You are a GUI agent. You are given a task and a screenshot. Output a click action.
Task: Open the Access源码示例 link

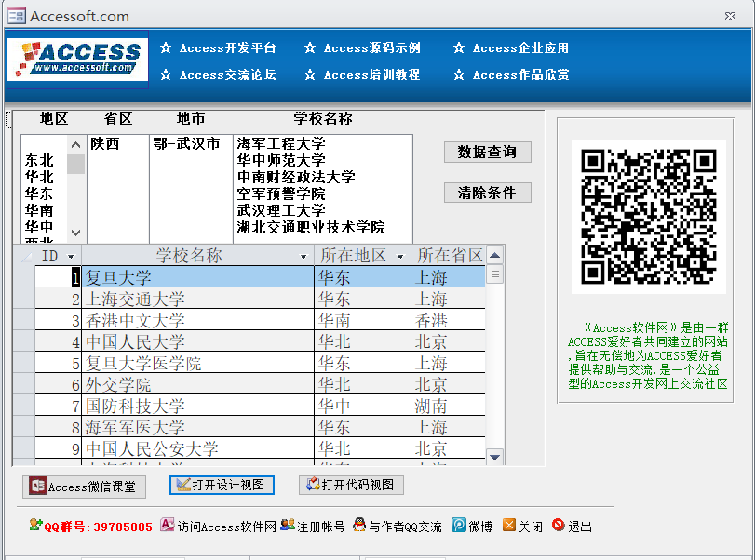[371, 48]
